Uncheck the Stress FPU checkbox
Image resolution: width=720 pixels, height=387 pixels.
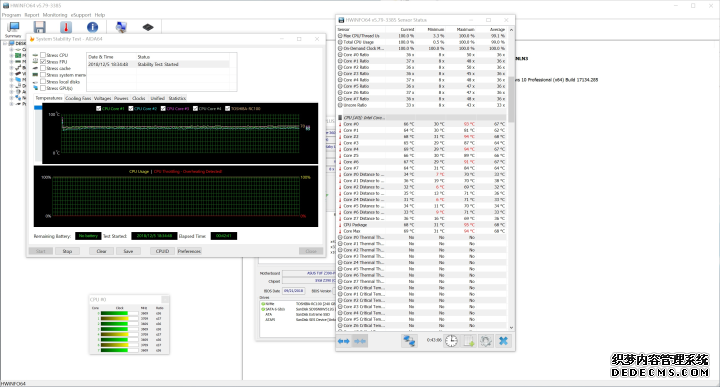point(43,62)
